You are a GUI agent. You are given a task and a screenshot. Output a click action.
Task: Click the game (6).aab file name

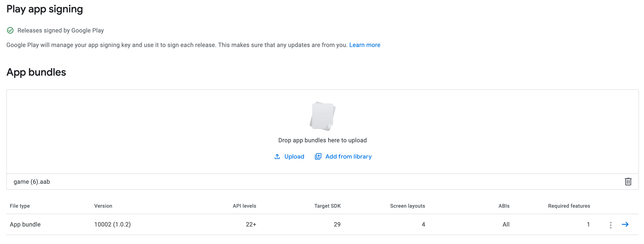pos(32,182)
